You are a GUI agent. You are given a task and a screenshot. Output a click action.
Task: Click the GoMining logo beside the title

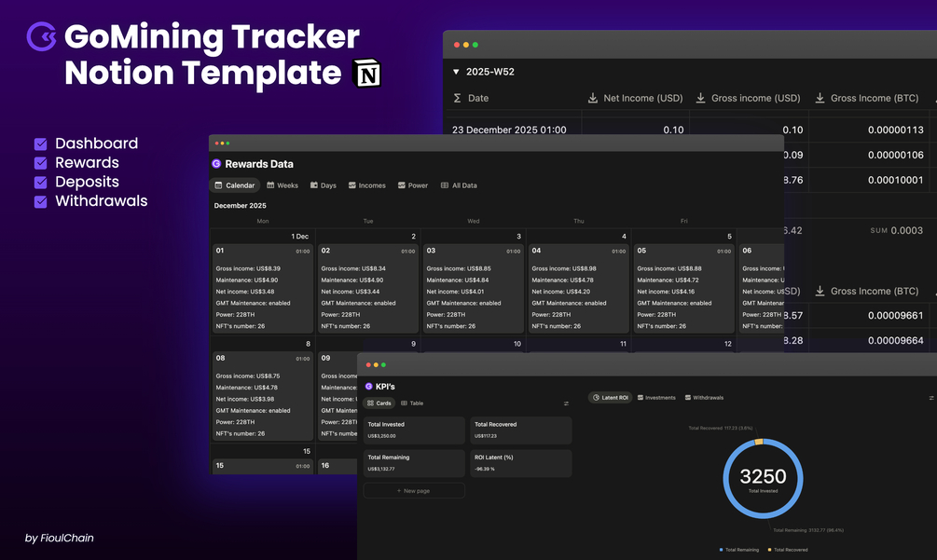41,36
